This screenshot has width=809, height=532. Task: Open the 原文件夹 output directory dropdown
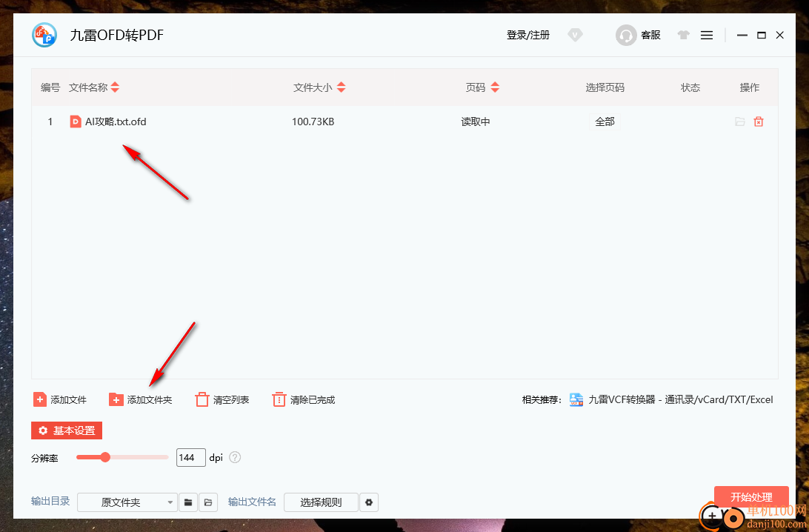127,502
